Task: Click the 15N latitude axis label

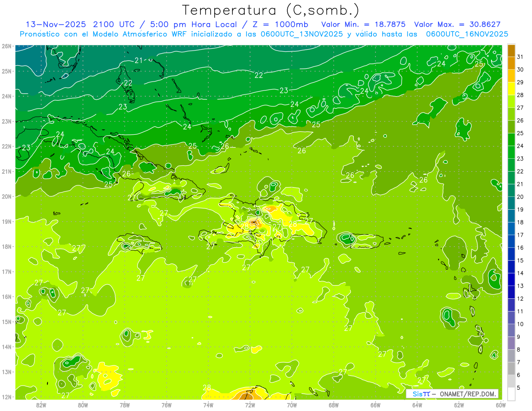Action: [x=7, y=321]
